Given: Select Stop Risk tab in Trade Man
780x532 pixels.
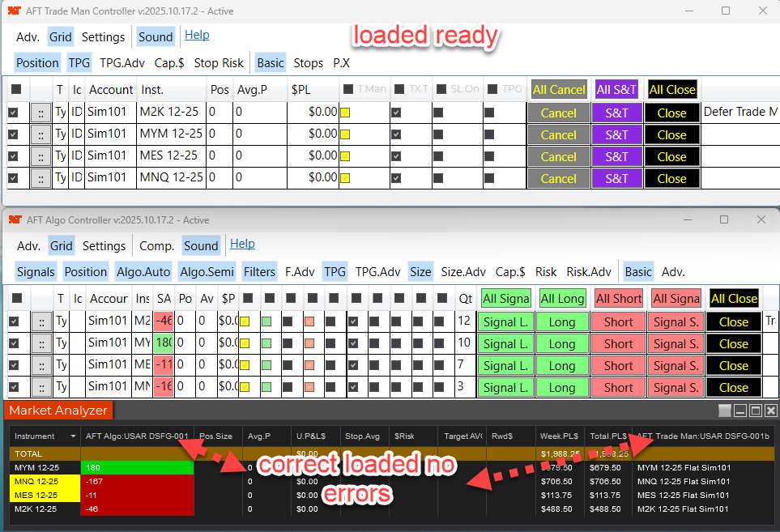Looking at the screenshot, I should click(219, 63).
